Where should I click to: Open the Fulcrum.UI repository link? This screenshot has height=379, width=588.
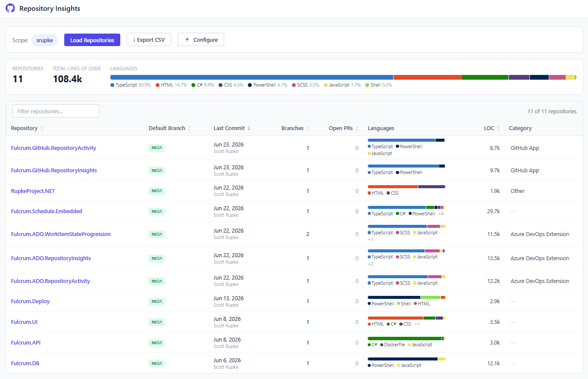(24, 322)
